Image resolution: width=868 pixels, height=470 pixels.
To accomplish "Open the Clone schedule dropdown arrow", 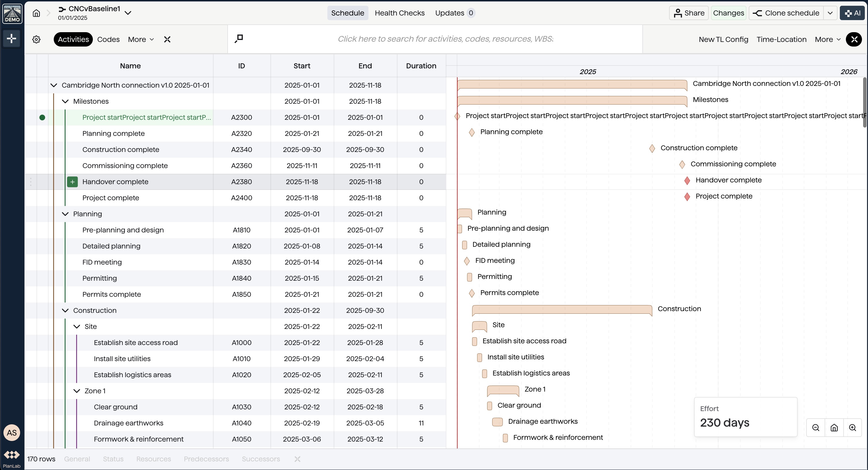I will coord(830,13).
